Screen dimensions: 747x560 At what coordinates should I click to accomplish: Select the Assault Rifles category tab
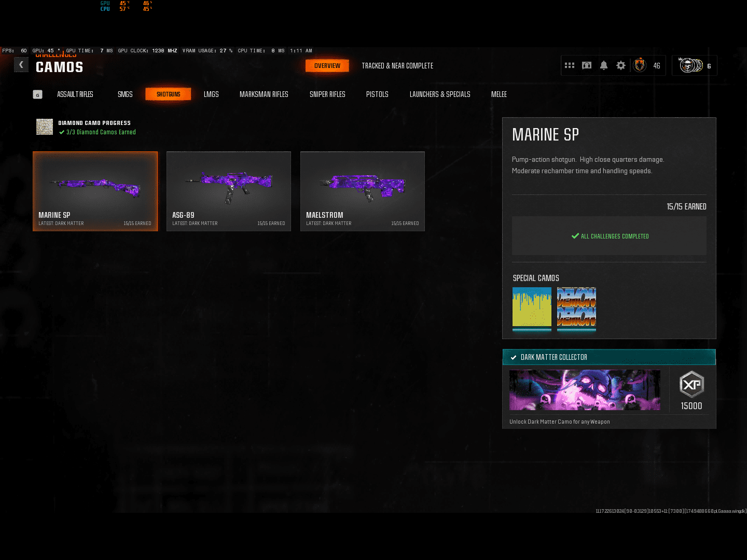pyautogui.click(x=75, y=94)
